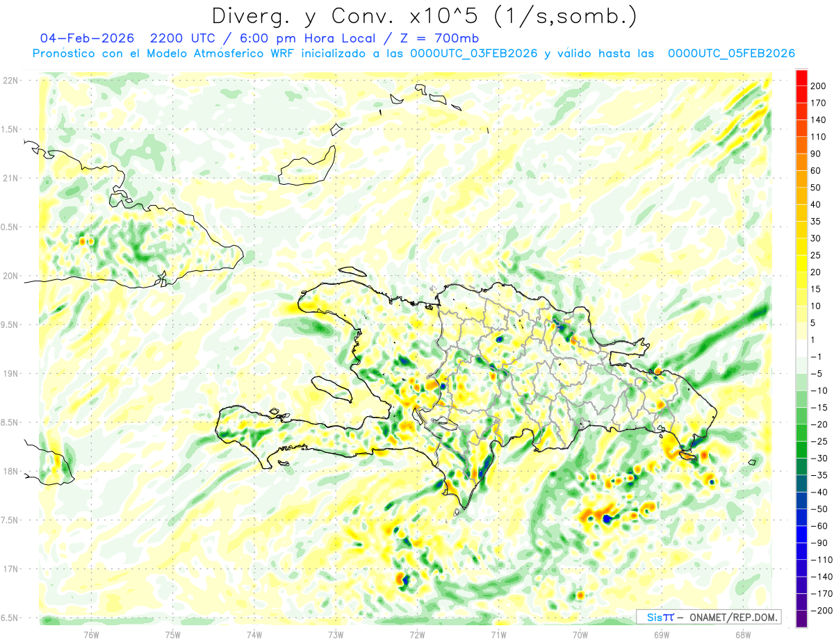Click the 19N latitude label
This screenshot has width=834, height=644.
click(x=10, y=374)
